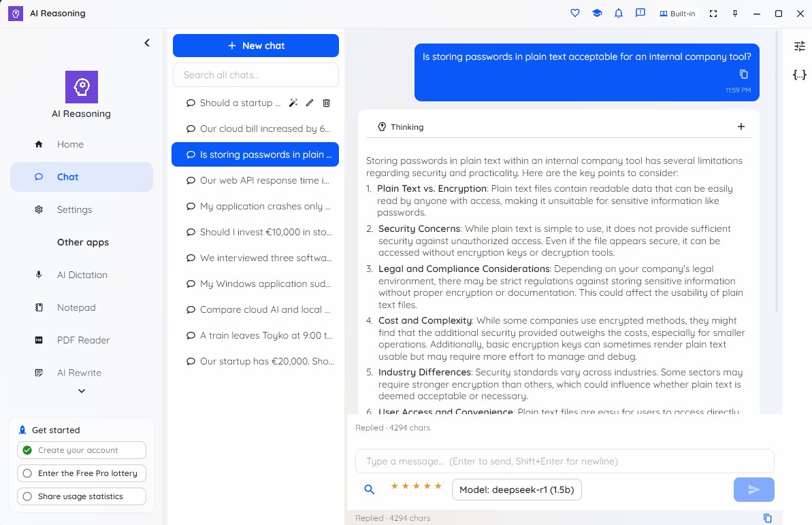Open the Chat section in the sidebar
Viewport: 812px width, 525px height.
coord(81,177)
